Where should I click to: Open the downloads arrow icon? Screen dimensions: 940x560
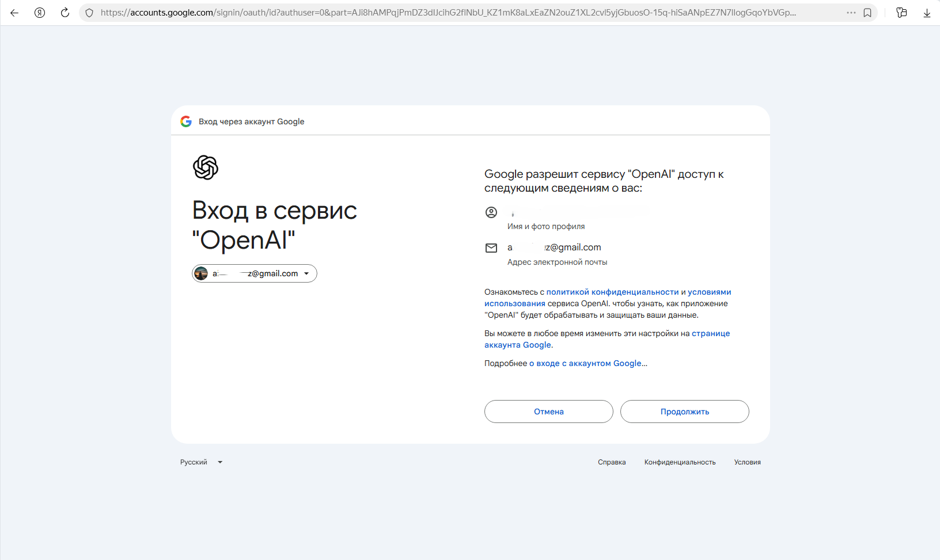(x=927, y=13)
